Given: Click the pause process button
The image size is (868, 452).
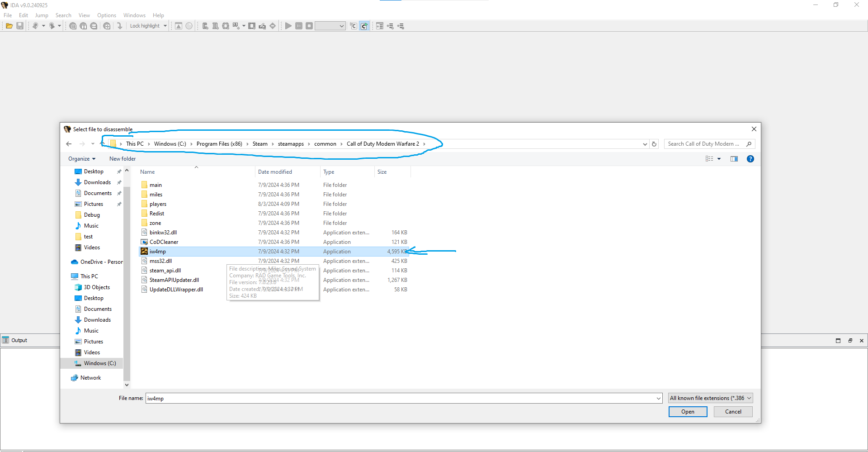Looking at the screenshot, I should (x=299, y=26).
